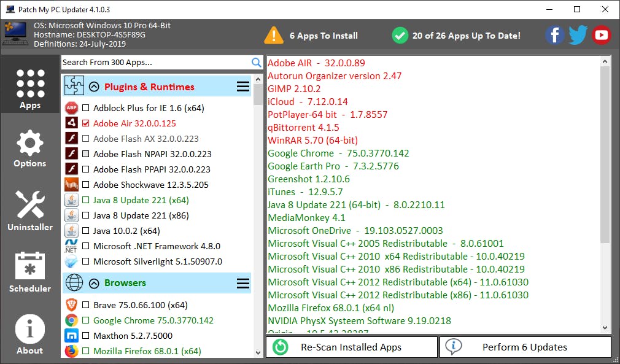
Task: Click installed apps scrollbar up arrow
Action: tap(605, 61)
